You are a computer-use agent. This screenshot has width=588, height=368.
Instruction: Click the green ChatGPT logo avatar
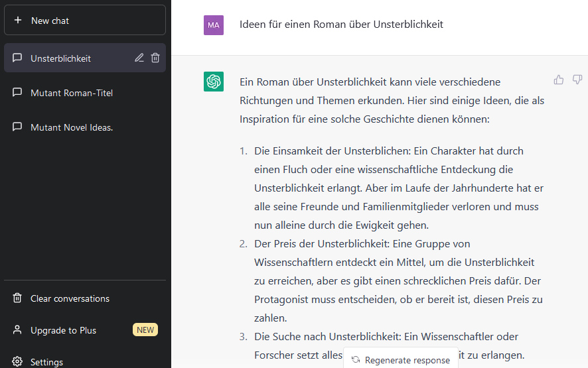[214, 82]
